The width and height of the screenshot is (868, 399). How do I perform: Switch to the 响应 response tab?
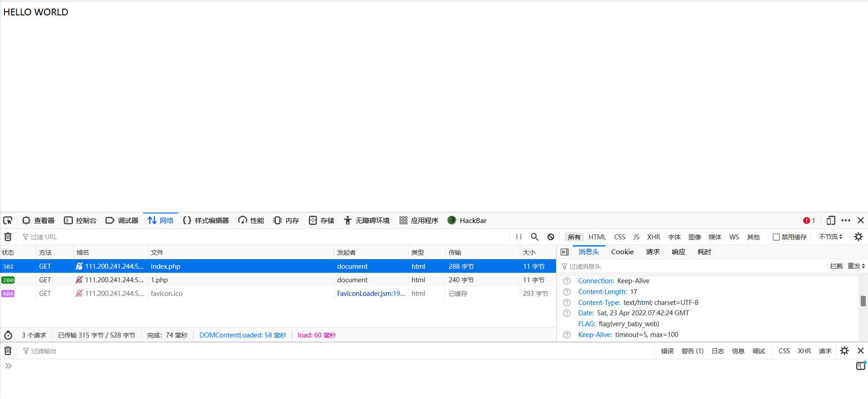(678, 252)
